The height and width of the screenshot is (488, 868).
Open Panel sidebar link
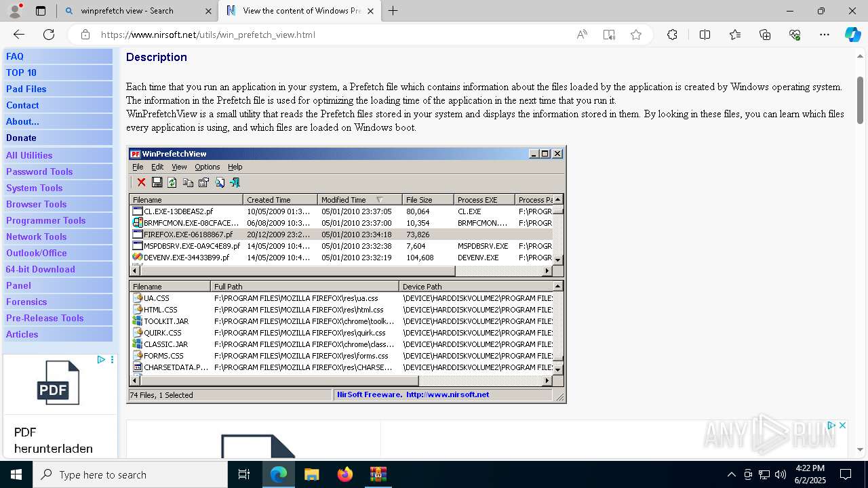point(18,285)
